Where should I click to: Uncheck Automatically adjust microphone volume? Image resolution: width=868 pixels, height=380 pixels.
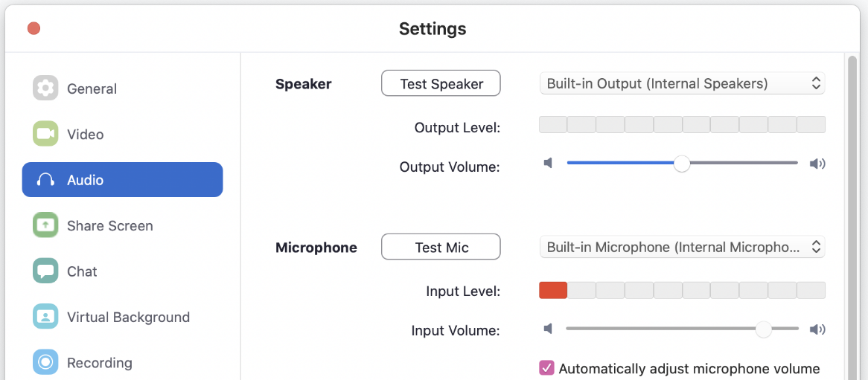coord(546,368)
